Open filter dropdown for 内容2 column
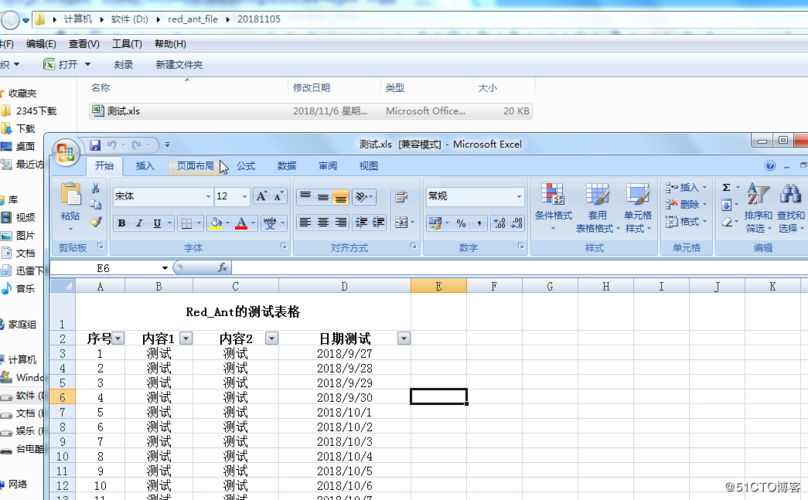 click(x=272, y=339)
